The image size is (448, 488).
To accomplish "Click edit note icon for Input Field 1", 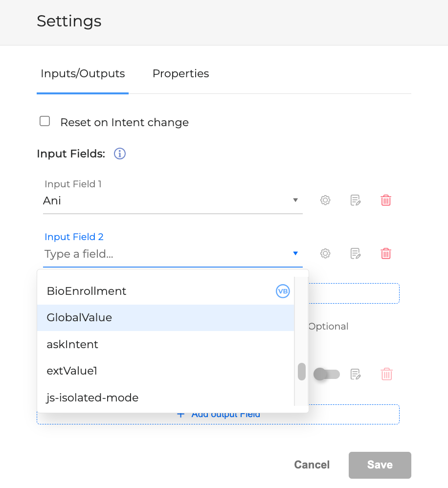I will coord(356,200).
